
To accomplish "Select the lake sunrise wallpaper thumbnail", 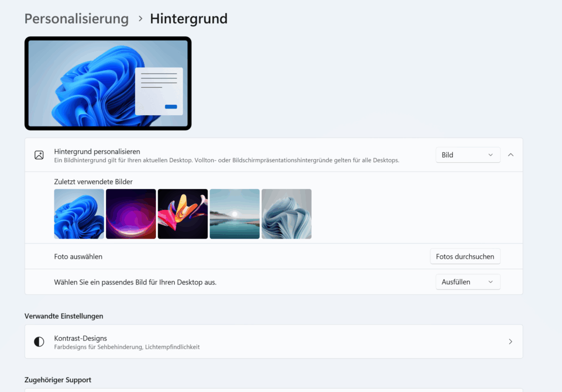I will coord(234,214).
